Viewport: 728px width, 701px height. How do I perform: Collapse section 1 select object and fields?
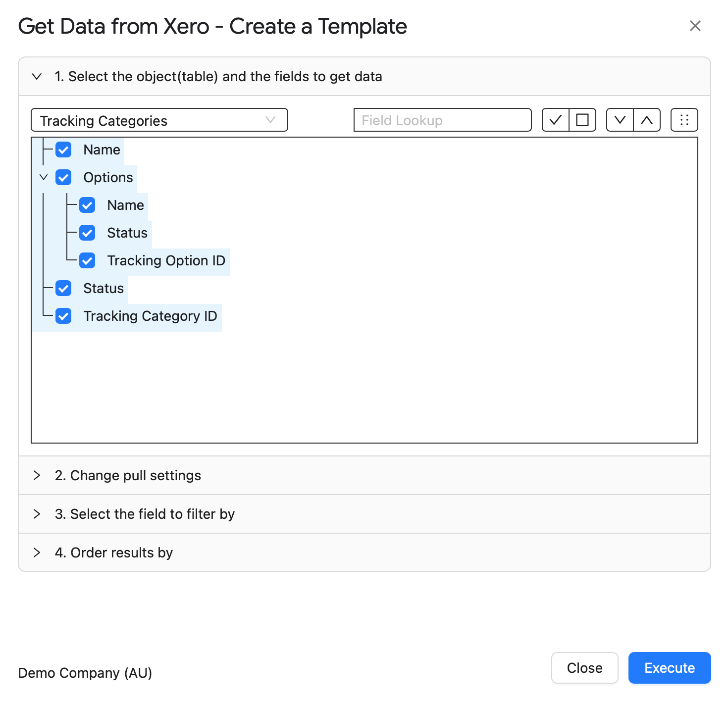click(364, 76)
